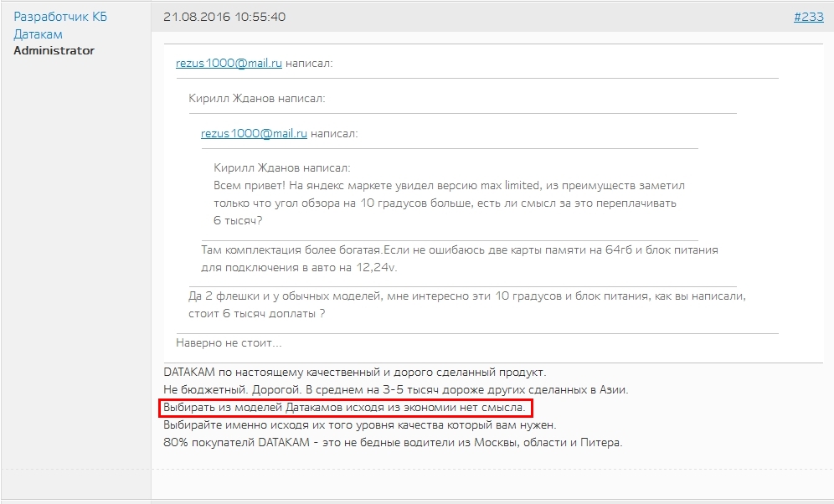The height and width of the screenshot is (504, 834).
Task: Select line 'для подключения в авто на 12,24v.'
Action: [x=299, y=267]
